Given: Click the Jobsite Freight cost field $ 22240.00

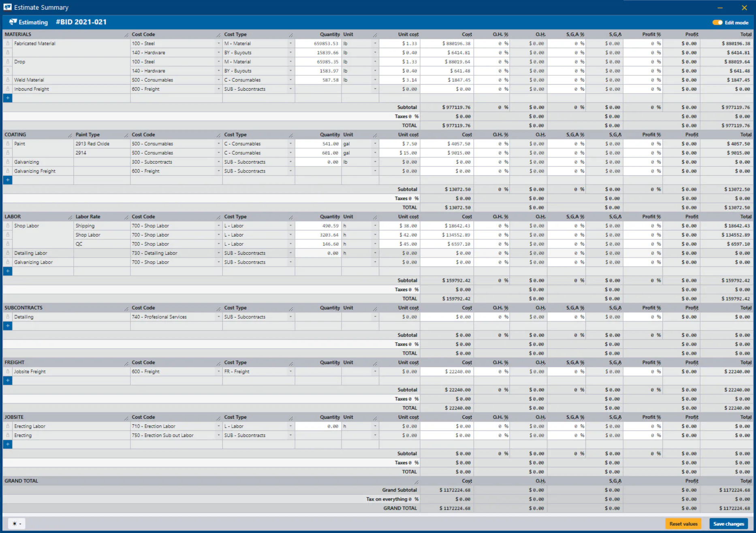Looking at the screenshot, I should [447, 371].
